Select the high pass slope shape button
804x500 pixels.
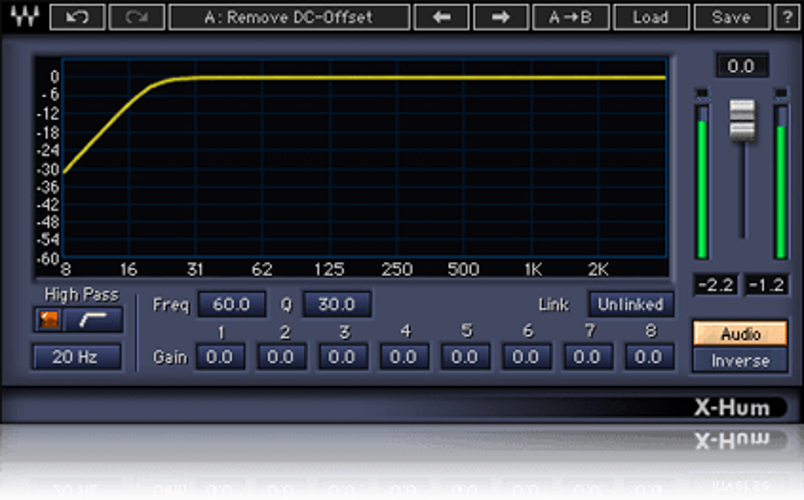pos(93,320)
